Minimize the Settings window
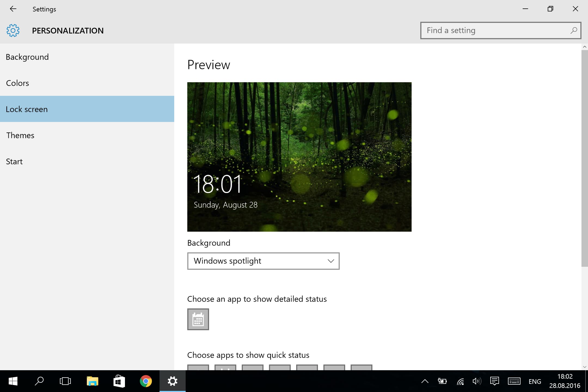The width and height of the screenshot is (588, 392). pos(525,9)
